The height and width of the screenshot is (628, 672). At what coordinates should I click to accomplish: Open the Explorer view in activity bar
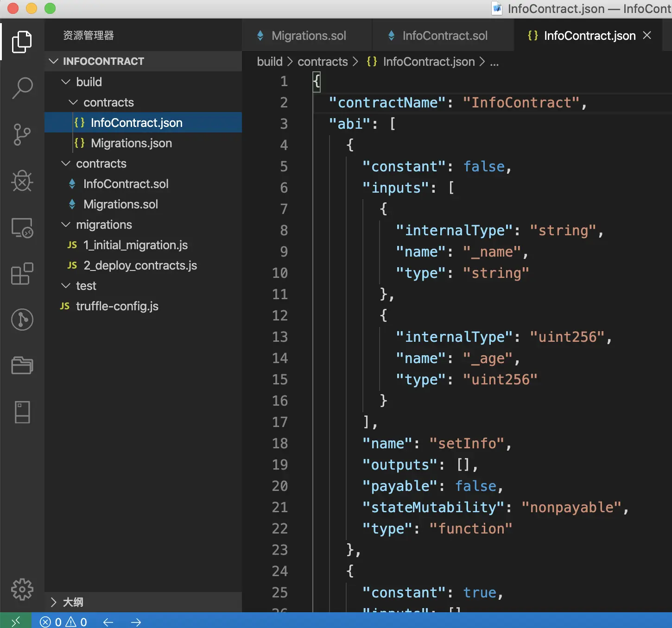(x=22, y=42)
